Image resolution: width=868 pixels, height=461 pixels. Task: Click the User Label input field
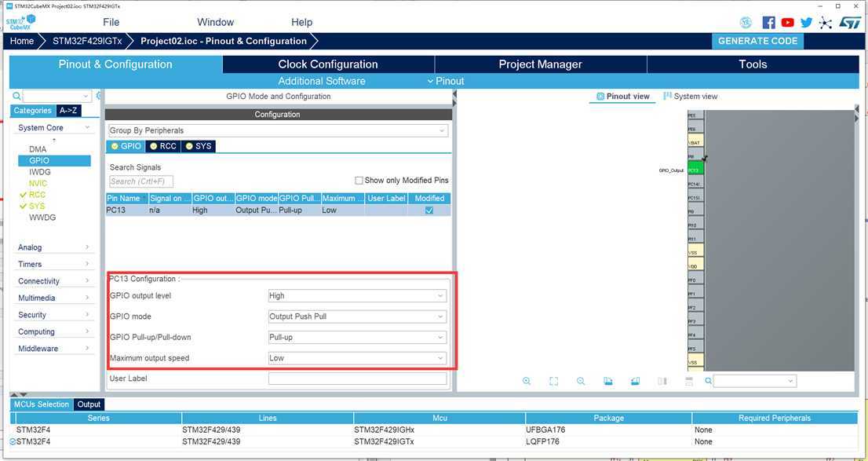pyautogui.click(x=357, y=379)
